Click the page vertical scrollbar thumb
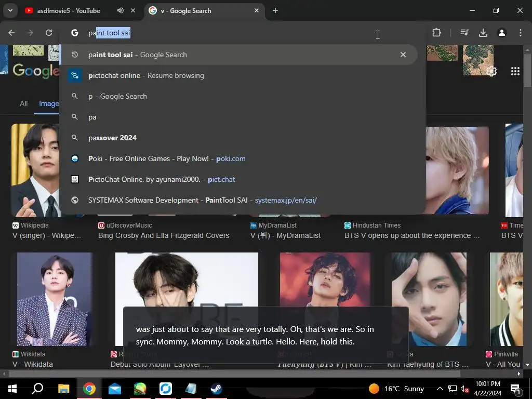This screenshot has width=532, height=399. 528,70
